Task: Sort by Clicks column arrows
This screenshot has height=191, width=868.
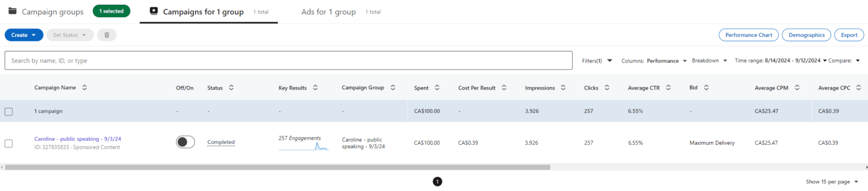Action: point(607,87)
